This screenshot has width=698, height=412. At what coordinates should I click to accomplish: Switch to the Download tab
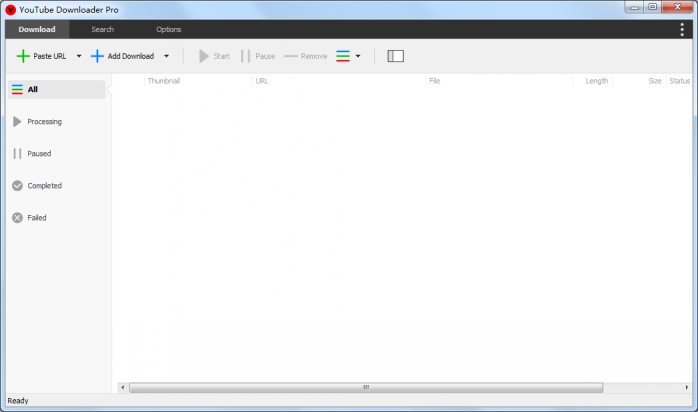[x=37, y=29]
